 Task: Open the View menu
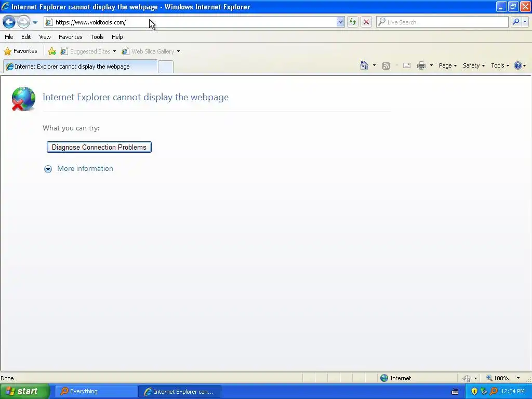click(x=45, y=37)
